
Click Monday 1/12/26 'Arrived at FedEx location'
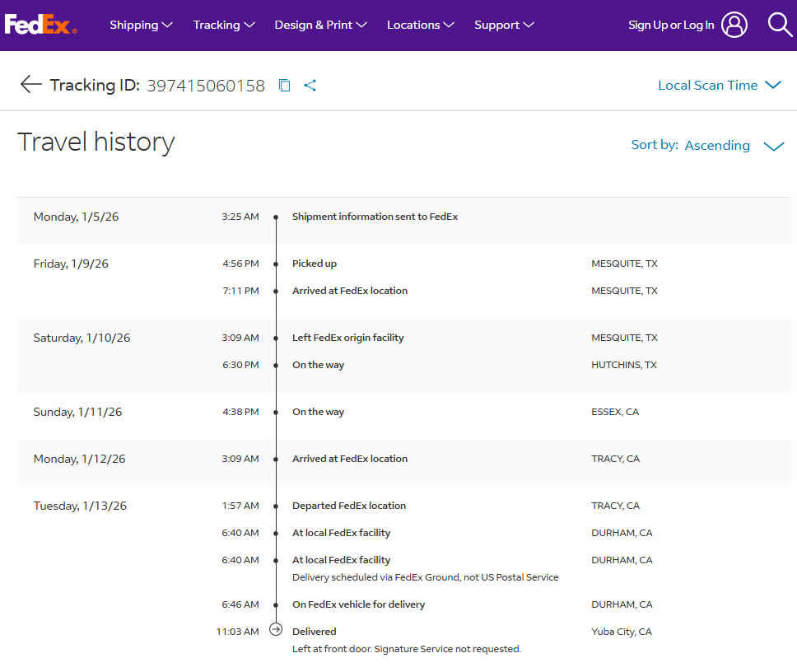pyautogui.click(x=350, y=459)
